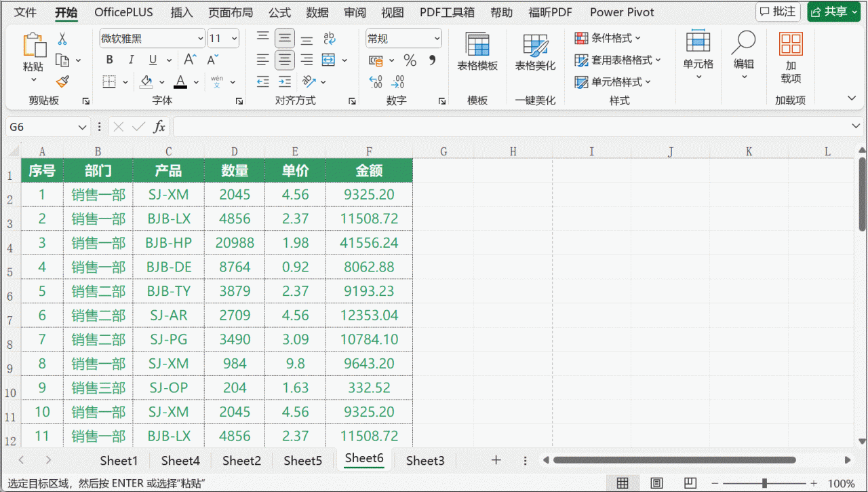Click the wén phonetic guide icon
Image resolution: width=868 pixels, height=492 pixels.
coord(217,82)
